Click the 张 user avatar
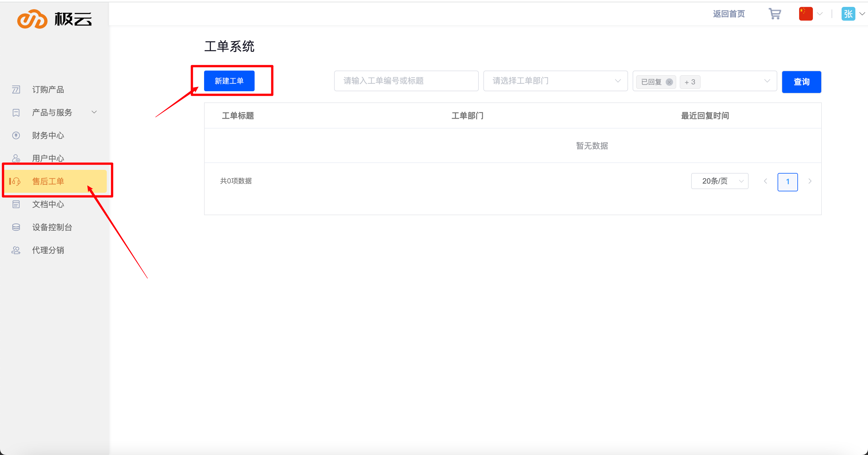The image size is (868, 455). point(848,14)
